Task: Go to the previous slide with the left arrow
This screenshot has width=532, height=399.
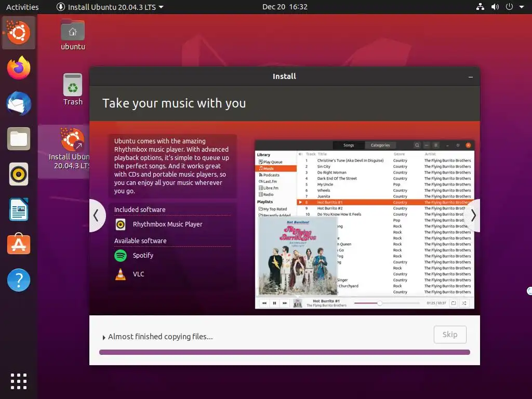Action: pos(96,216)
